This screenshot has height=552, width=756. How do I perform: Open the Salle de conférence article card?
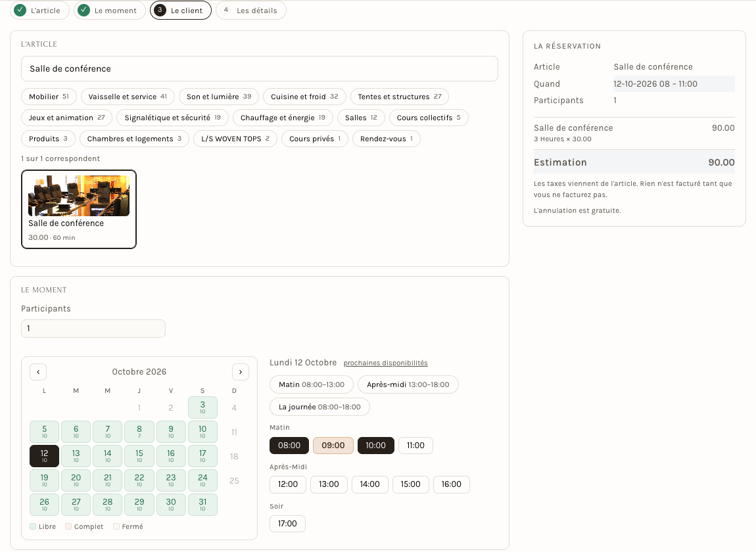(79, 209)
